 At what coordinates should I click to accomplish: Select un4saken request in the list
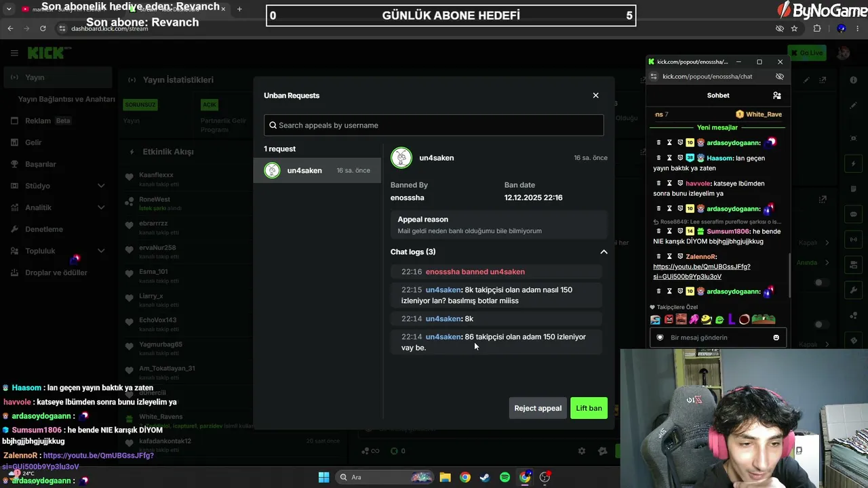(317, 171)
